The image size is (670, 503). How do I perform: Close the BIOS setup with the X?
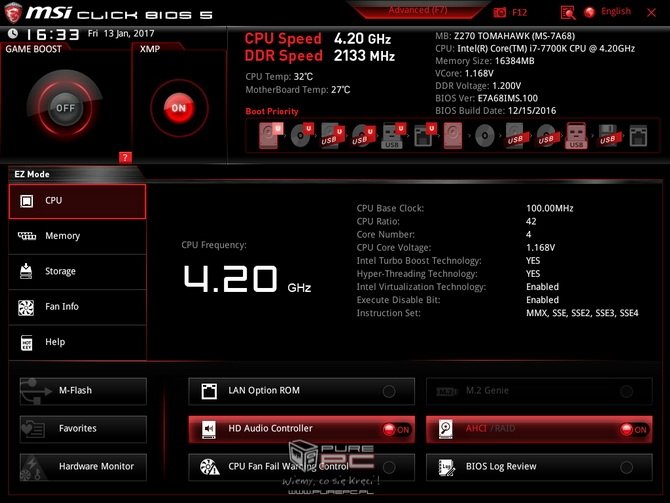[x=651, y=12]
